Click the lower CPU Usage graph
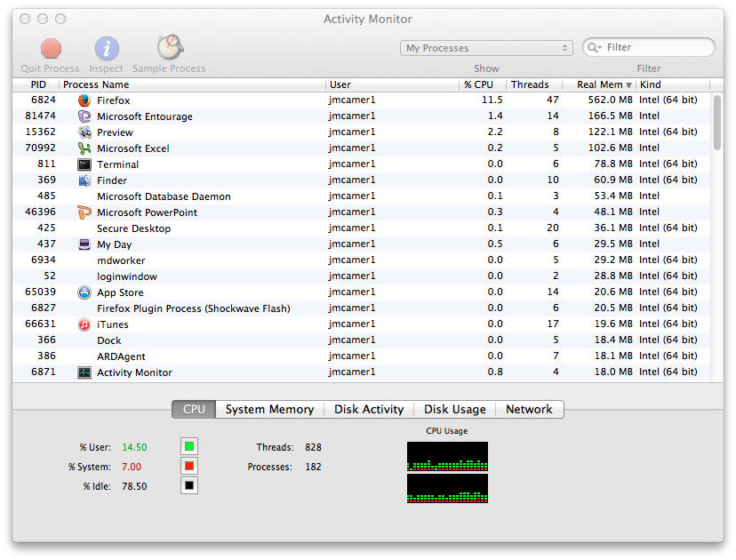This screenshot has width=736, height=560. [x=447, y=488]
